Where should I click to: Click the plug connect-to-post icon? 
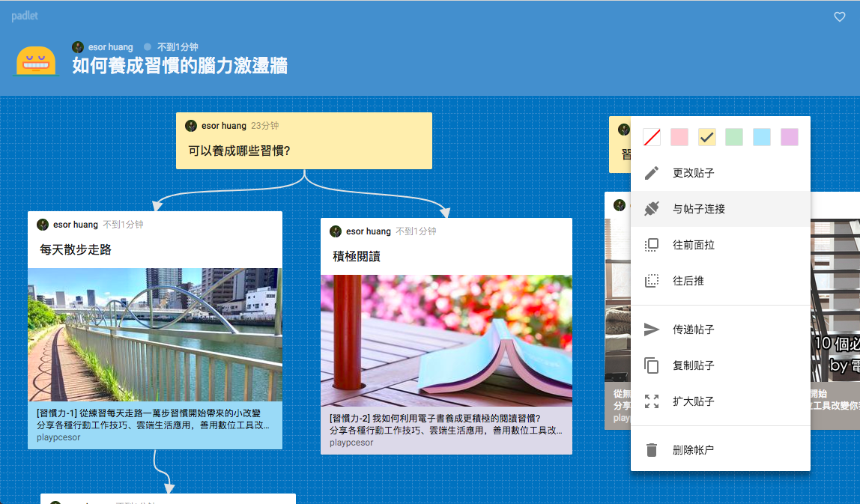(x=652, y=209)
